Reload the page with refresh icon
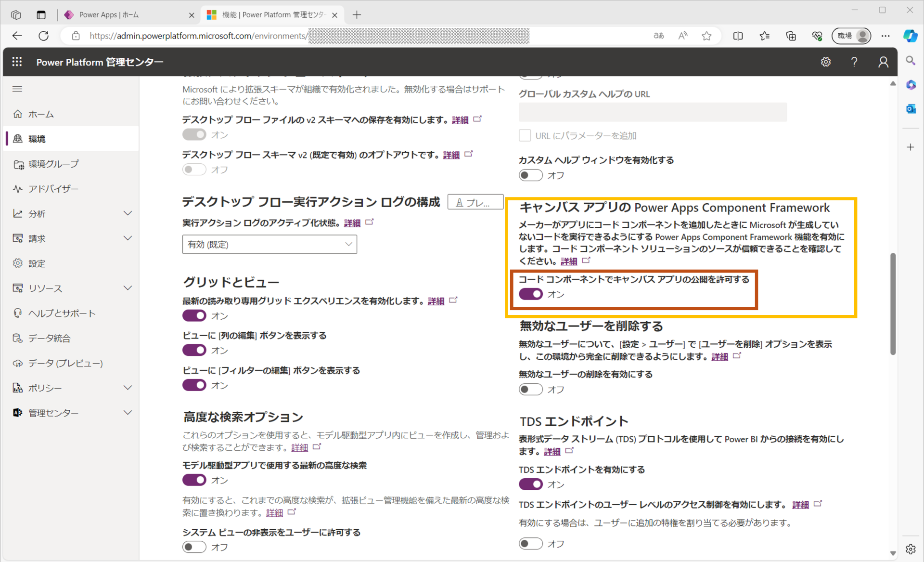This screenshot has width=924, height=562. tap(44, 36)
